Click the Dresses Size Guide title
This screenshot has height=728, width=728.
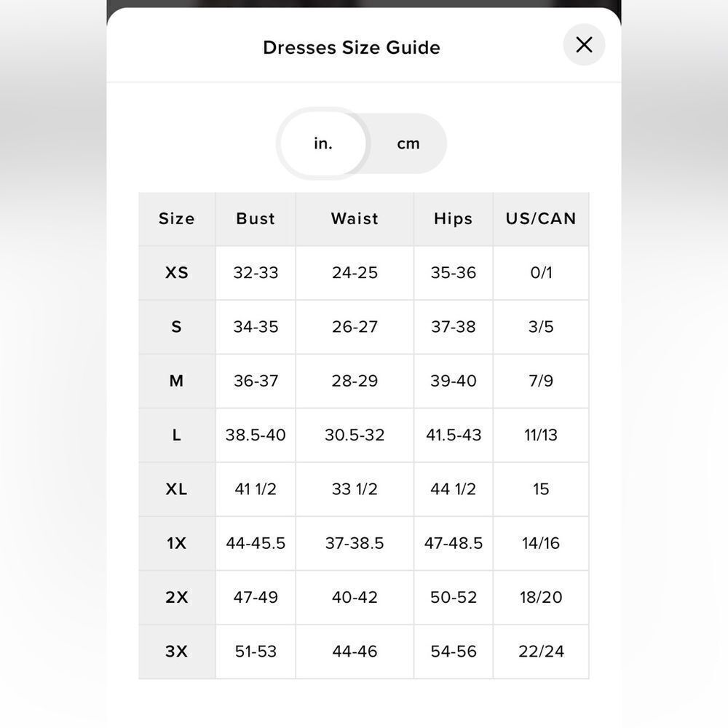coord(352,47)
